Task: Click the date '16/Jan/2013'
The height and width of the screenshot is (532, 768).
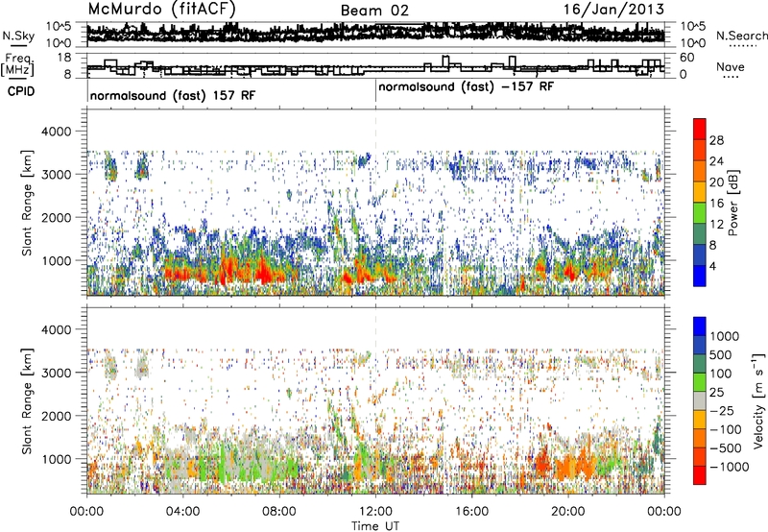Action: click(613, 10)
